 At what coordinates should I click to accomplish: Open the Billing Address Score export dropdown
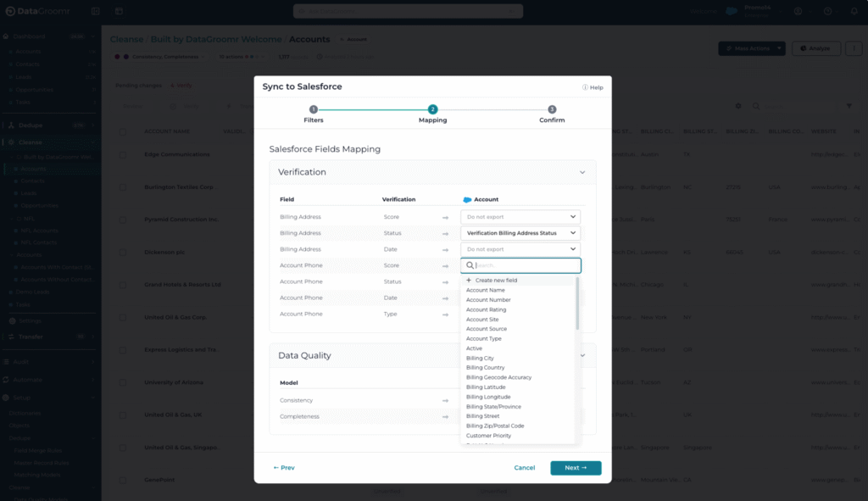pyautogui.click(x=520, y=217)
